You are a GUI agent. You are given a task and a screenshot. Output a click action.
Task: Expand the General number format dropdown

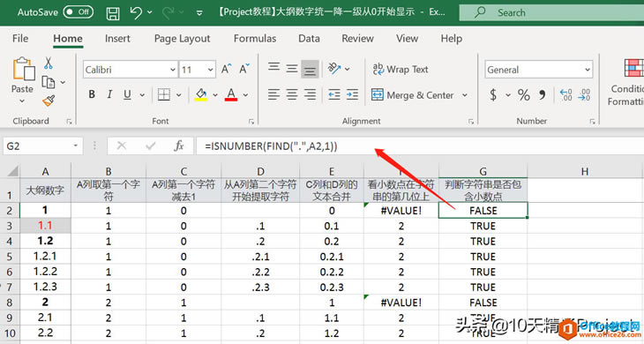[588, 70]
